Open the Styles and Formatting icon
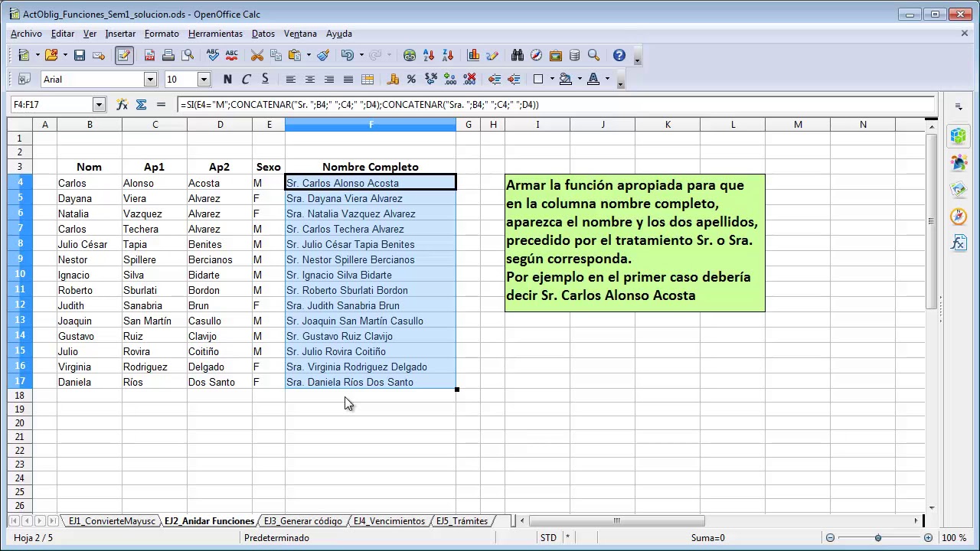980x551 pixels. tap(24, 79)
